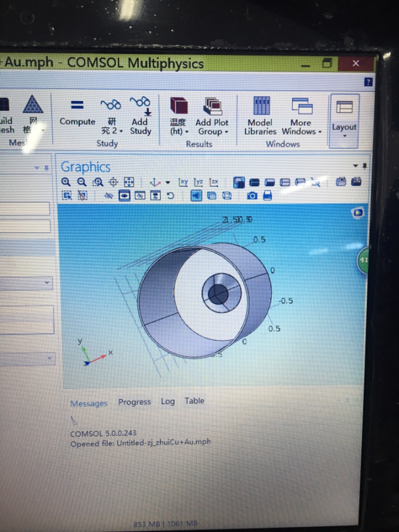Image resolution: width=399 pixels, height=532 pixels.
Task: Click the select edges icon
Action: pos(227,196)
